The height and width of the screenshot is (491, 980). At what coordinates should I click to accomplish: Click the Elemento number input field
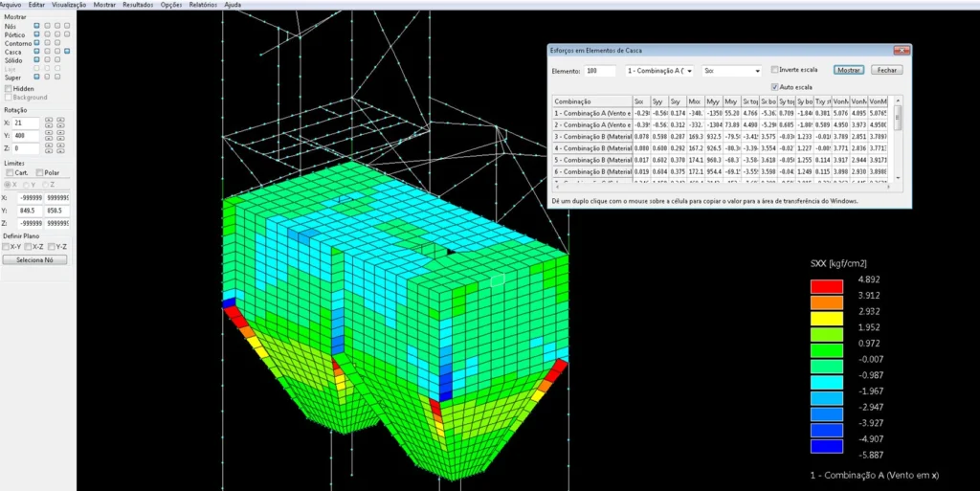[600, 71]
